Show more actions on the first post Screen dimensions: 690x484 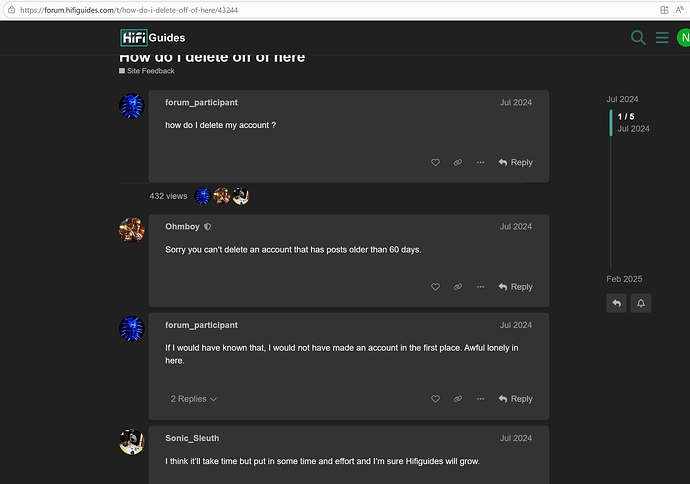pyautogui.click(x=480, y=162)
